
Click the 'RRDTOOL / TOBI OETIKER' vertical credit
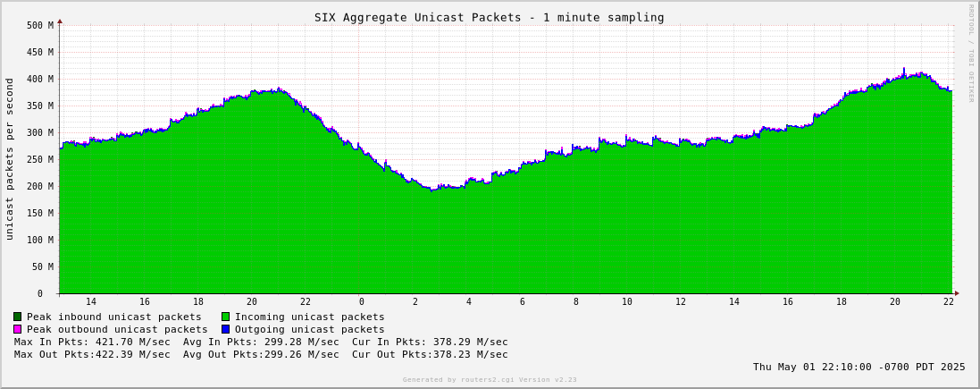click(x=971, y=53)
